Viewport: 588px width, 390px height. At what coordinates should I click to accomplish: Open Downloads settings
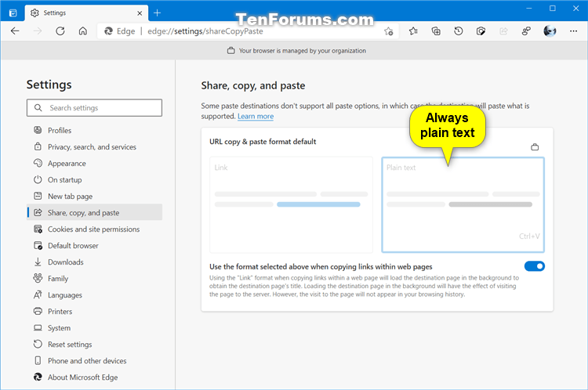pos(95,262)
